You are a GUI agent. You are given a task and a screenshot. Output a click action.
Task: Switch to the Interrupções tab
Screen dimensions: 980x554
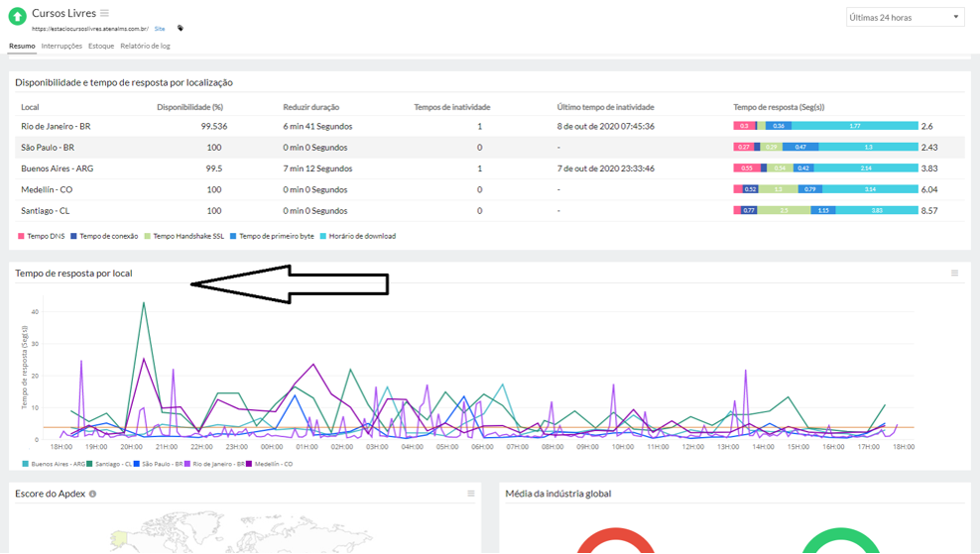[61, 47]
